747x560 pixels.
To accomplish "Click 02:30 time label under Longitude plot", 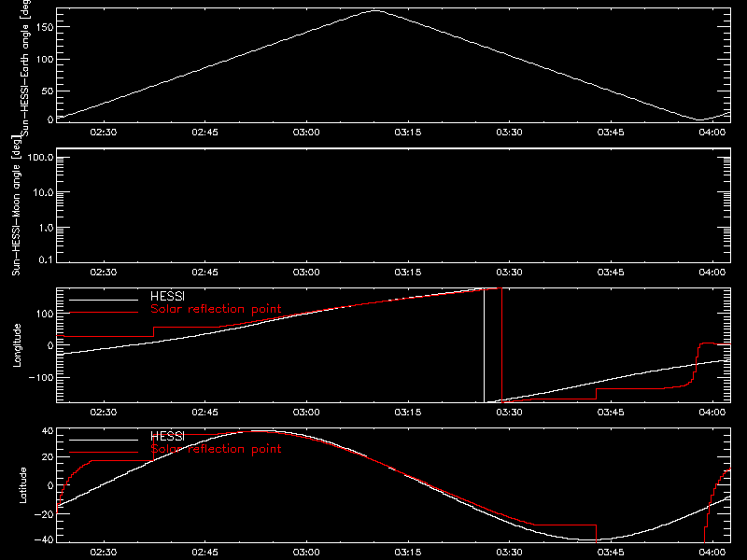I will pos(104,413).
